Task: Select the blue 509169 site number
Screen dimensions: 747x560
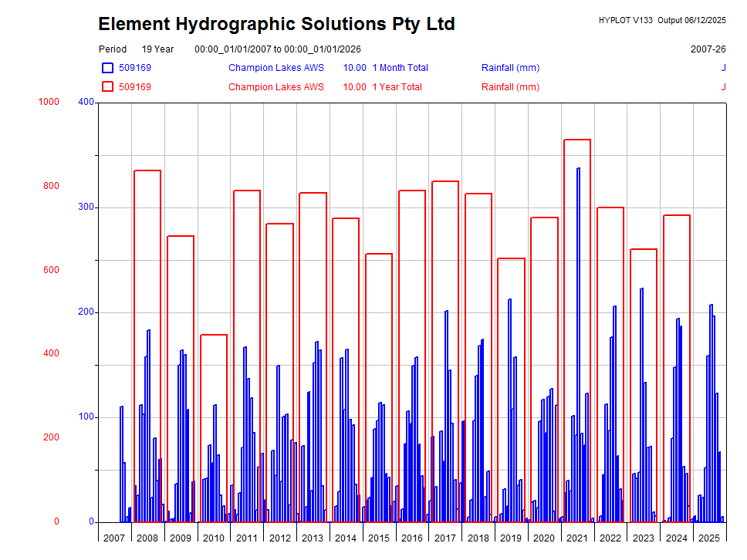Action: click(134, 68)
